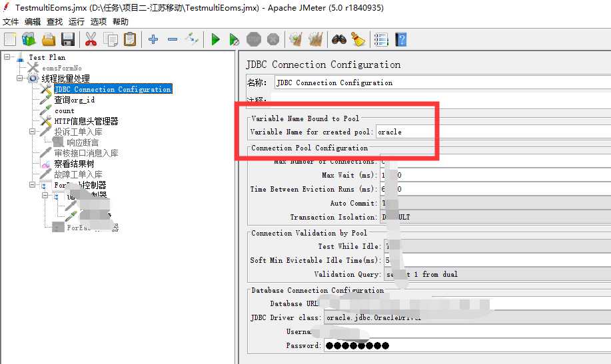Start test without pauses icon
This screenshot has width=611, height=364.
pyautogui.click(x=234, y=39)
